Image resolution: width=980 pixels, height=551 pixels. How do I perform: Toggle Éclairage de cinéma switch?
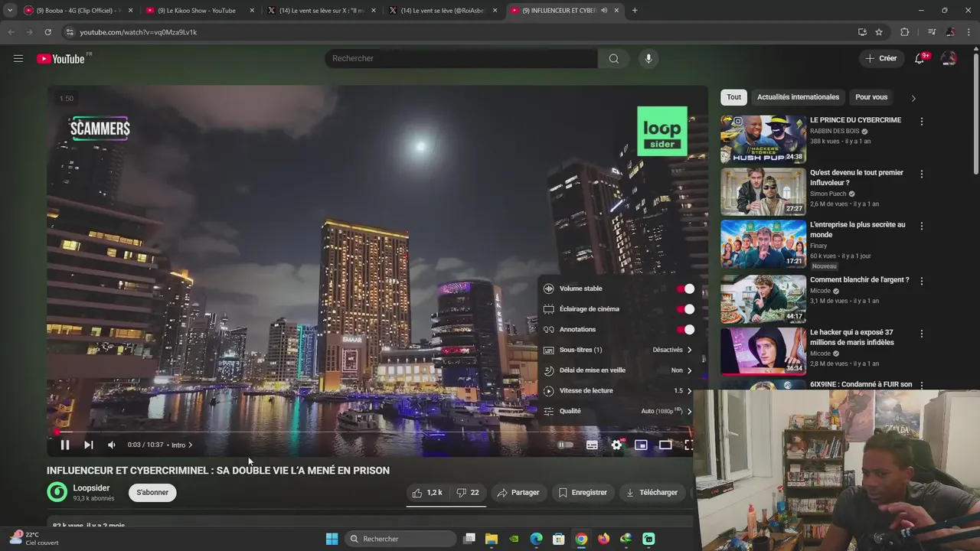685,309
